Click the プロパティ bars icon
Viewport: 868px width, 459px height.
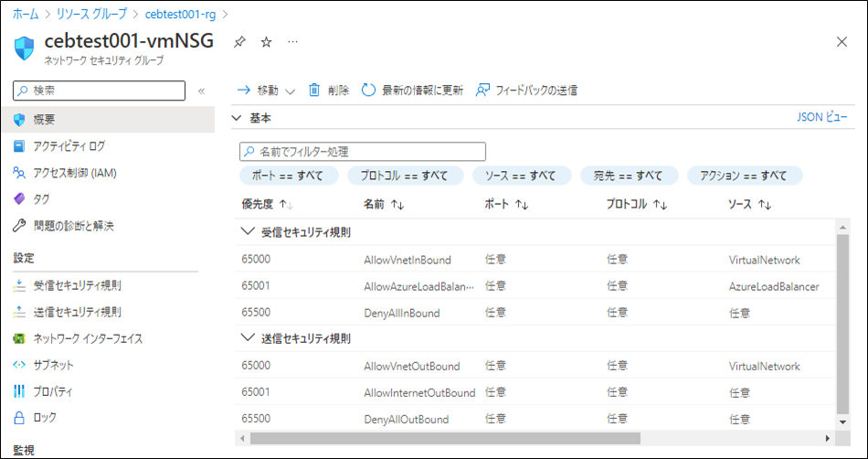coord(19,392)
